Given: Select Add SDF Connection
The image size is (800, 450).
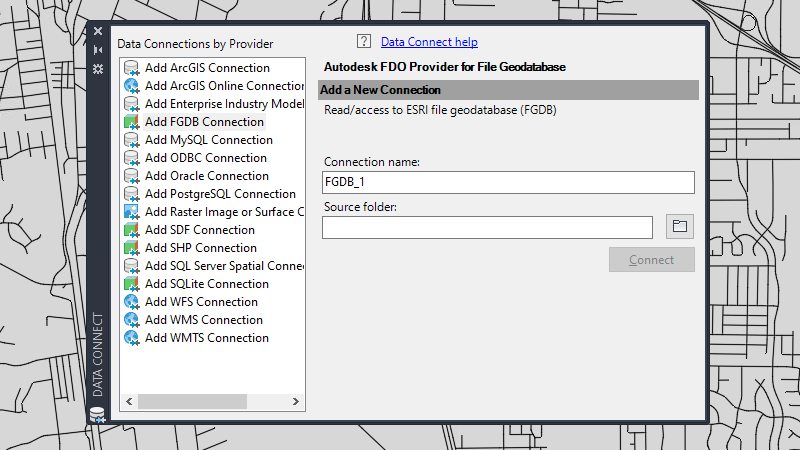Looking at the screenshot, I should coord(199,230).
